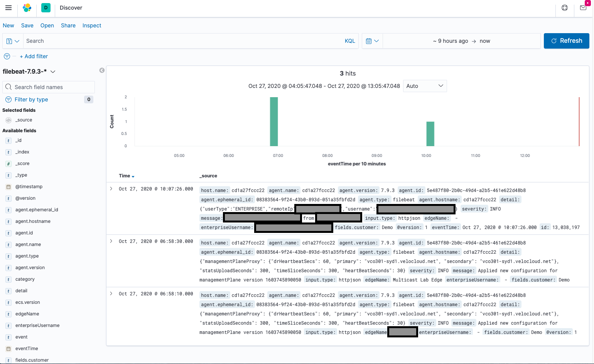This screenshot has height=364, width=594.
Task: Select the agent.name field
Action: (x=28, y=244)
